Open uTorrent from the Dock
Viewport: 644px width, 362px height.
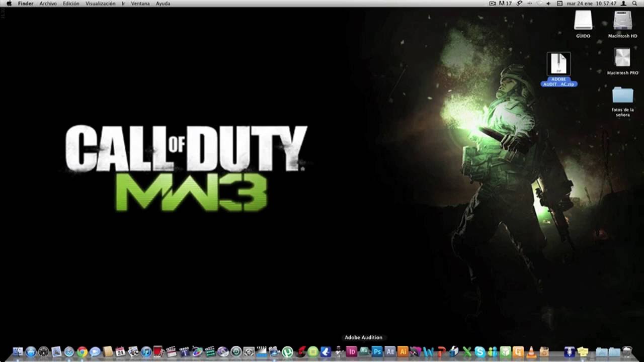287,351
